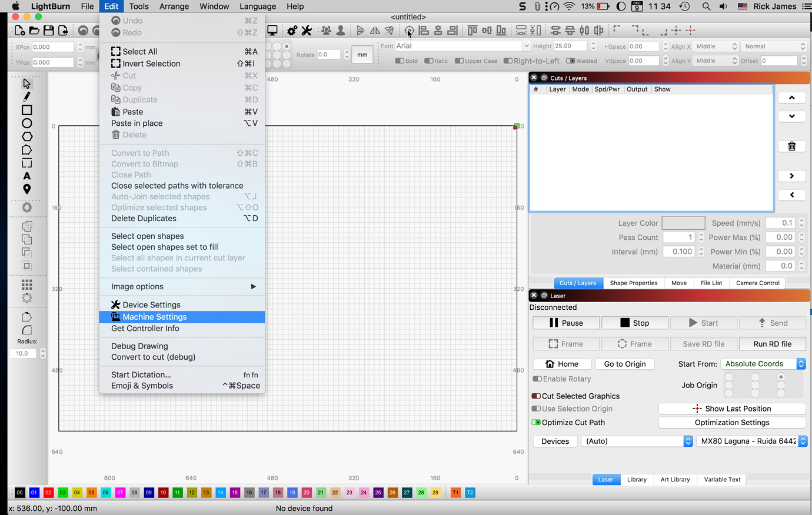Click the Optimization Settings button
The height and width of the screenshot is (515, 812).
click(731, 423)
